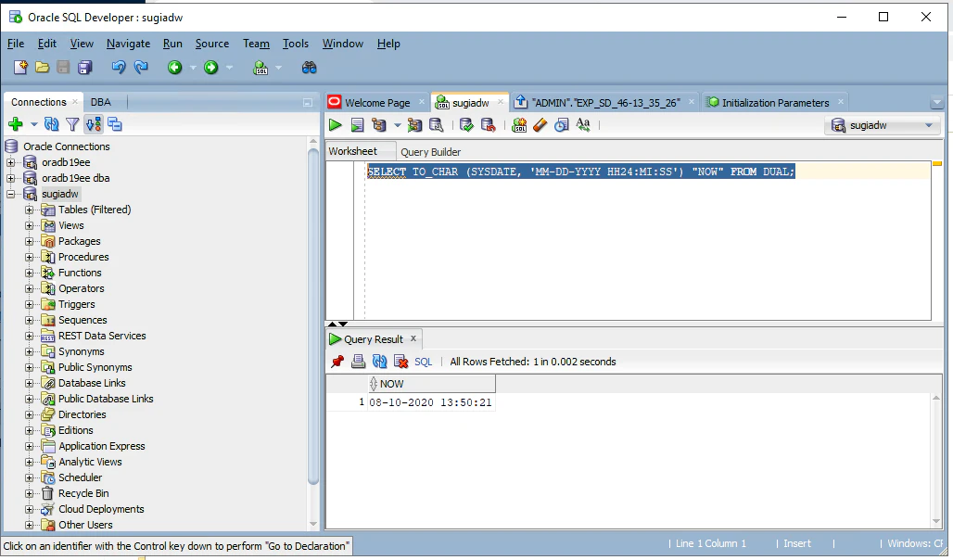Pin the query result with red pin
This screenshot has height=560, width=953.
point(337,362)
